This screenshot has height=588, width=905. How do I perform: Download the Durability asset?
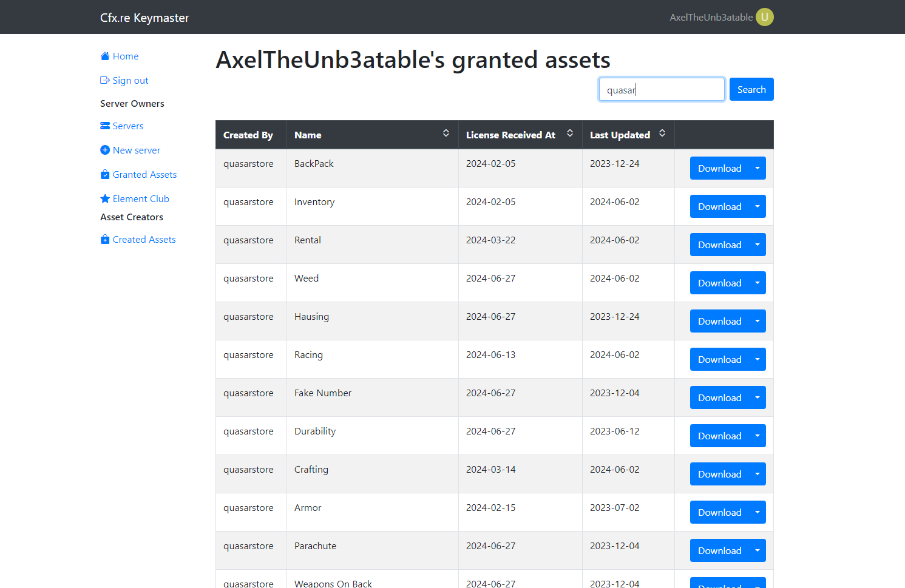click(720, 436)
